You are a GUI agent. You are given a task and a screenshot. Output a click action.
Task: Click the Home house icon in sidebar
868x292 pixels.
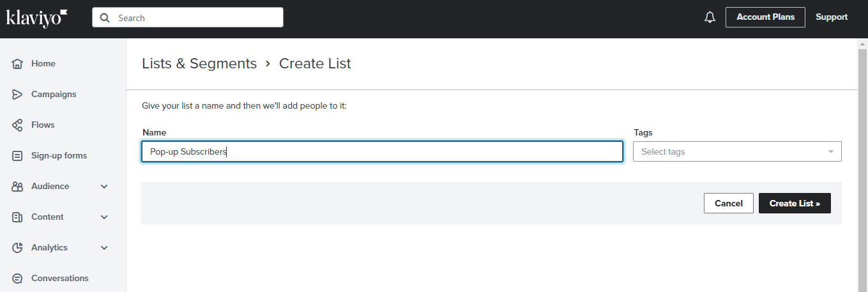pos(18,64)
